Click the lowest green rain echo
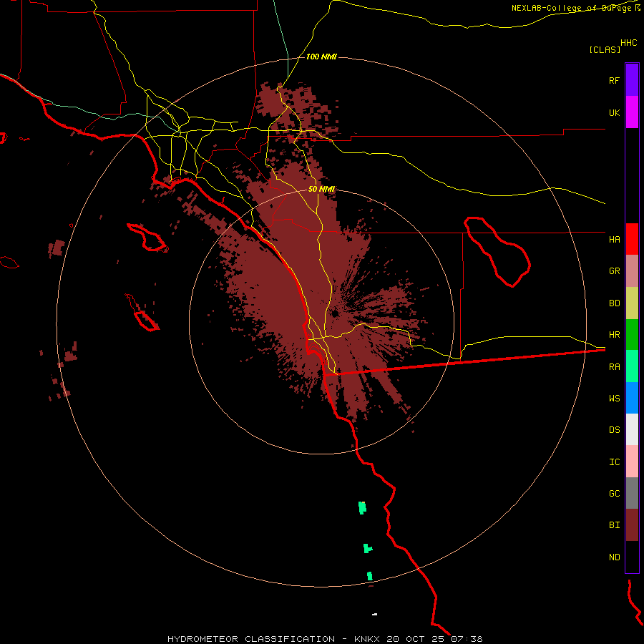 pos(370,576)
